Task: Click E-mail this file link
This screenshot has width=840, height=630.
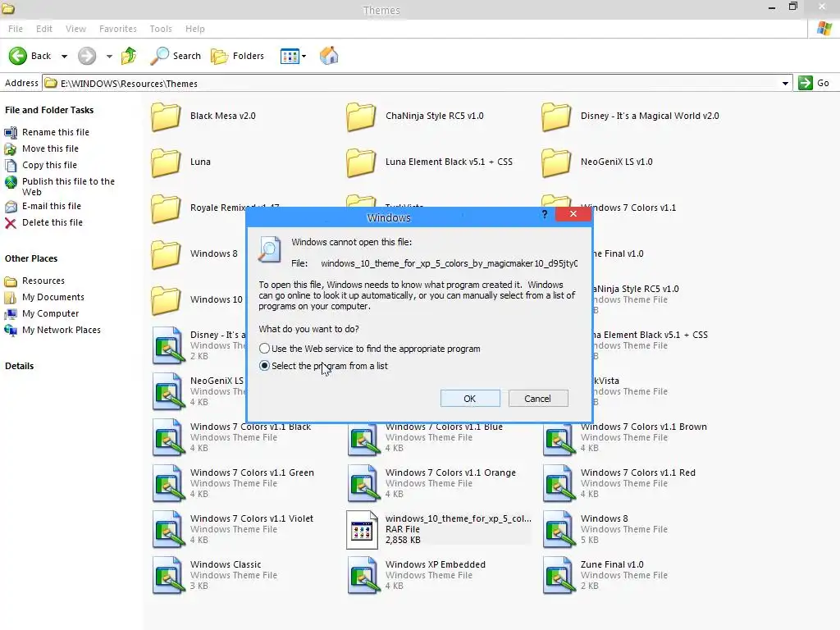Action: coord(52,206)
